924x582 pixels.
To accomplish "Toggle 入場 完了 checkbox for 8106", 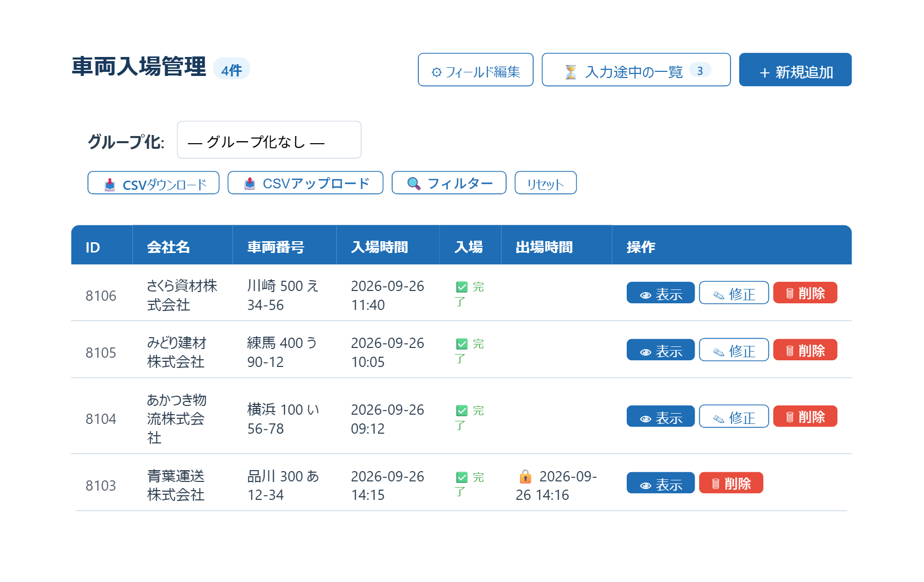I will (x=461, y=287).
